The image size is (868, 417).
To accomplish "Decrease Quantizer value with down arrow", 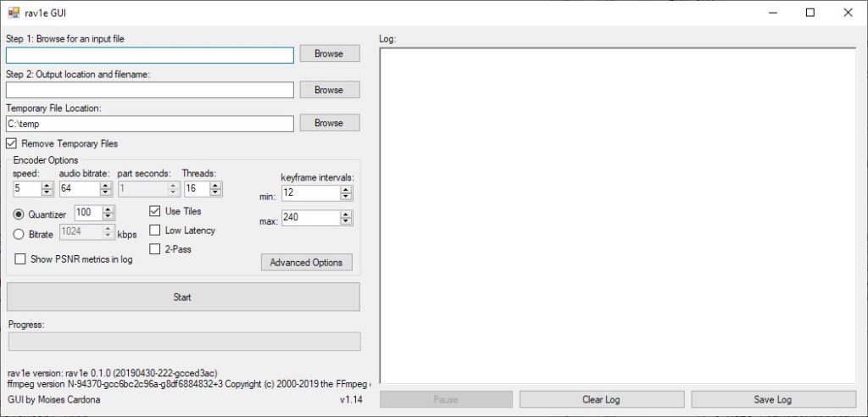I will tap(108, 216).
